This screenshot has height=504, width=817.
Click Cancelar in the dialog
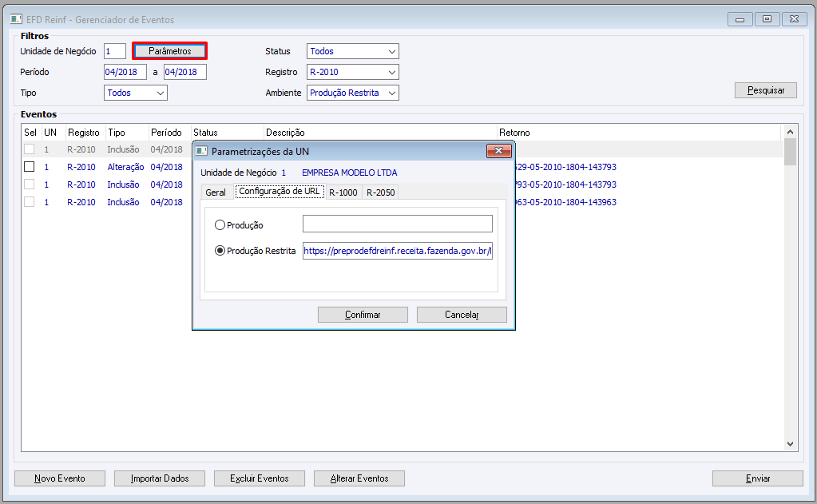tap(462, 315)
